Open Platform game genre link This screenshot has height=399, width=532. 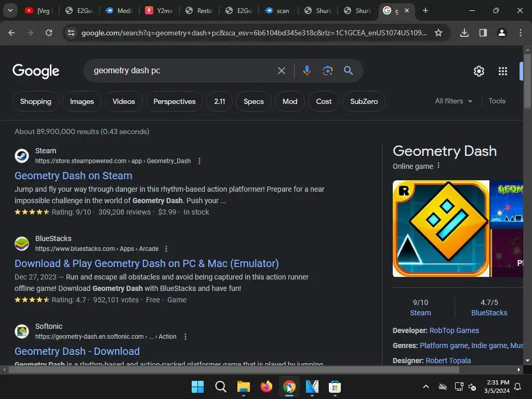tap(444, 345)
